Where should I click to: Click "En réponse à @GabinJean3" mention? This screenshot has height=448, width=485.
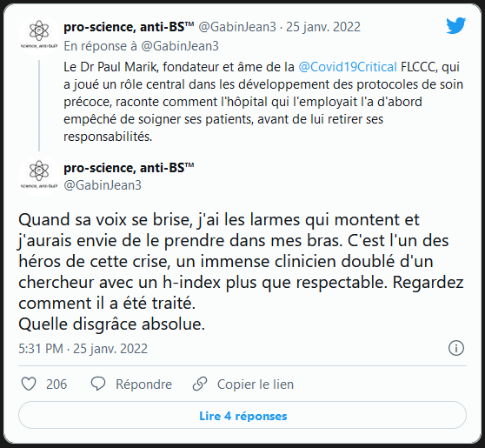point(179,46)
